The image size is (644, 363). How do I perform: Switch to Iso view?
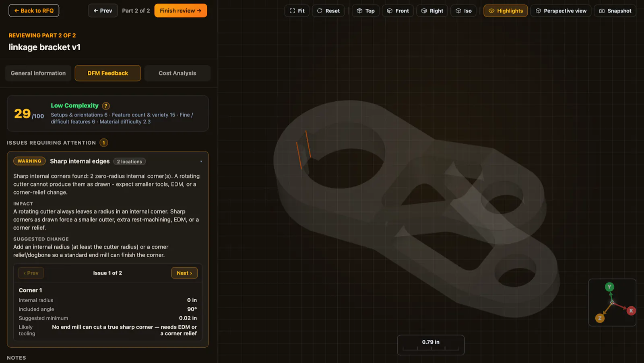coord(463,11)
